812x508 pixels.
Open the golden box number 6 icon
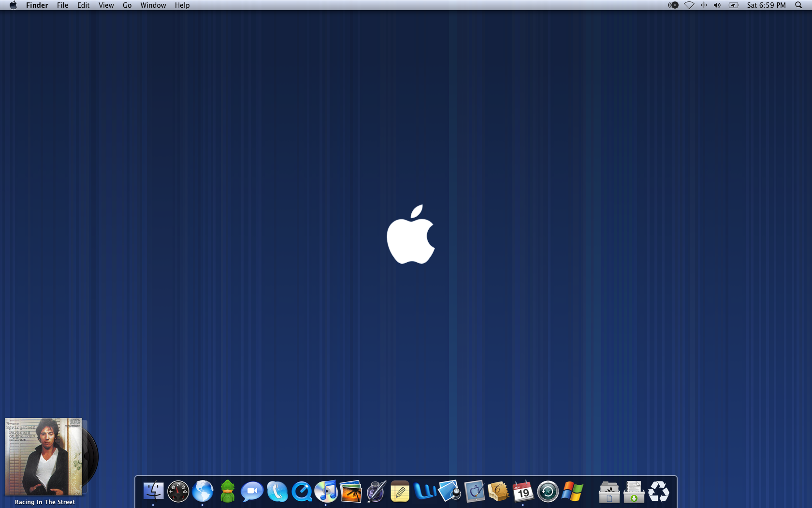tap(499, 492)
